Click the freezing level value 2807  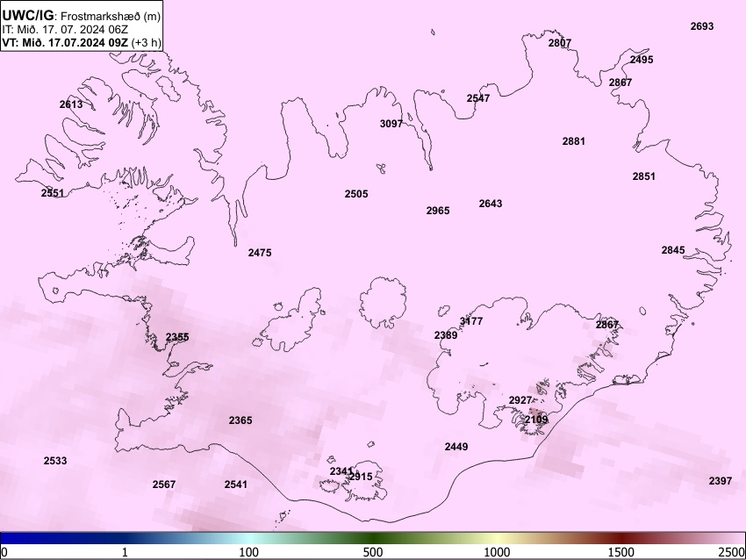pyautogui.click(x=560, y=43)
